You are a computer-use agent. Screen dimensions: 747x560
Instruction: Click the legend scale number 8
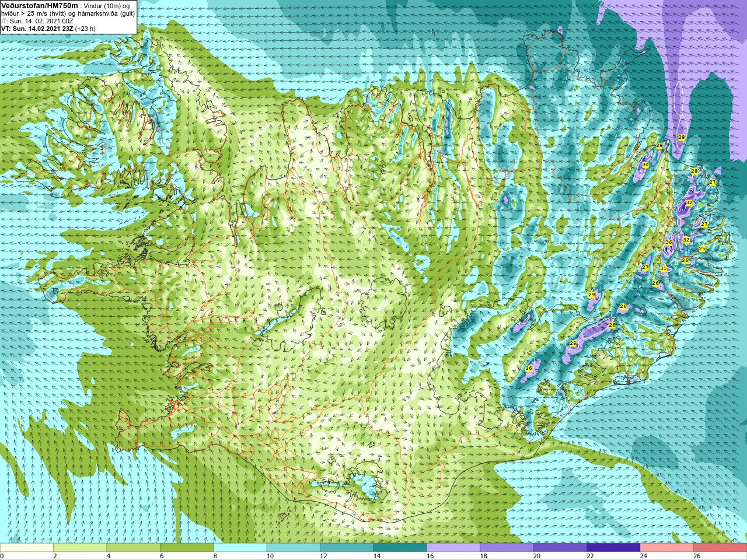tap(215, 556)
